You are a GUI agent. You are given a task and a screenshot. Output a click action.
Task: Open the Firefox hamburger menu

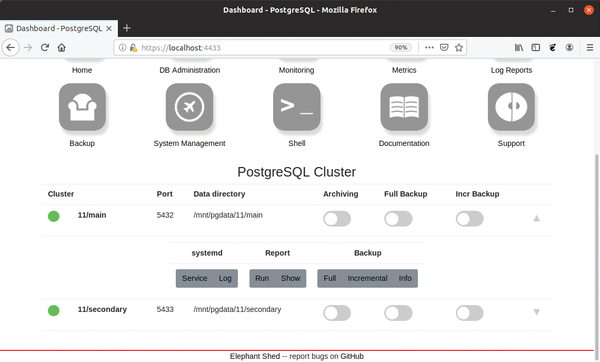pos(590,47)
